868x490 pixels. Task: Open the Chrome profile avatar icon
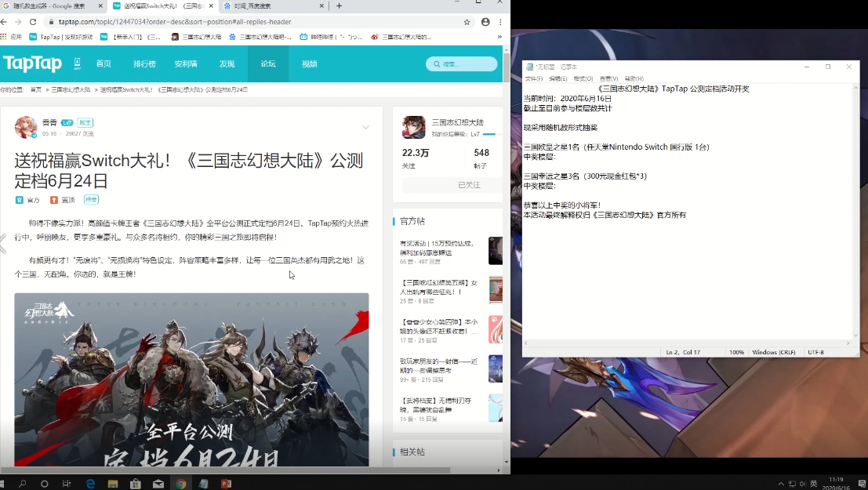point(485,22)
